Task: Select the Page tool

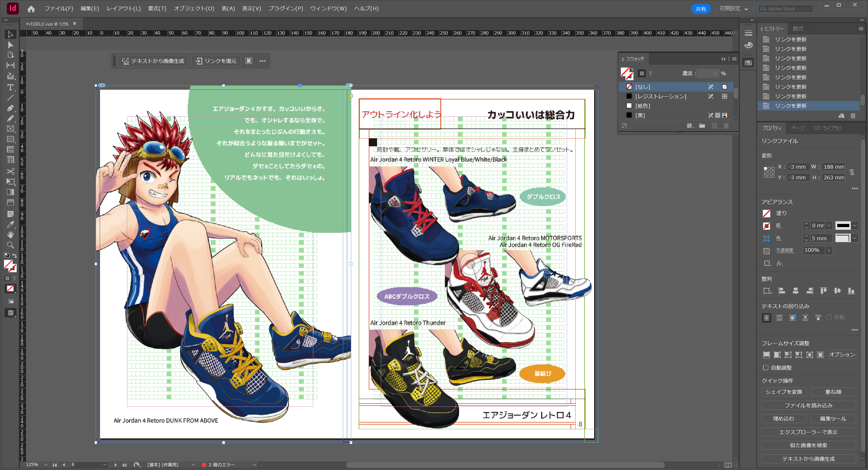Action: pyautogui.click(x=10, y=55)
